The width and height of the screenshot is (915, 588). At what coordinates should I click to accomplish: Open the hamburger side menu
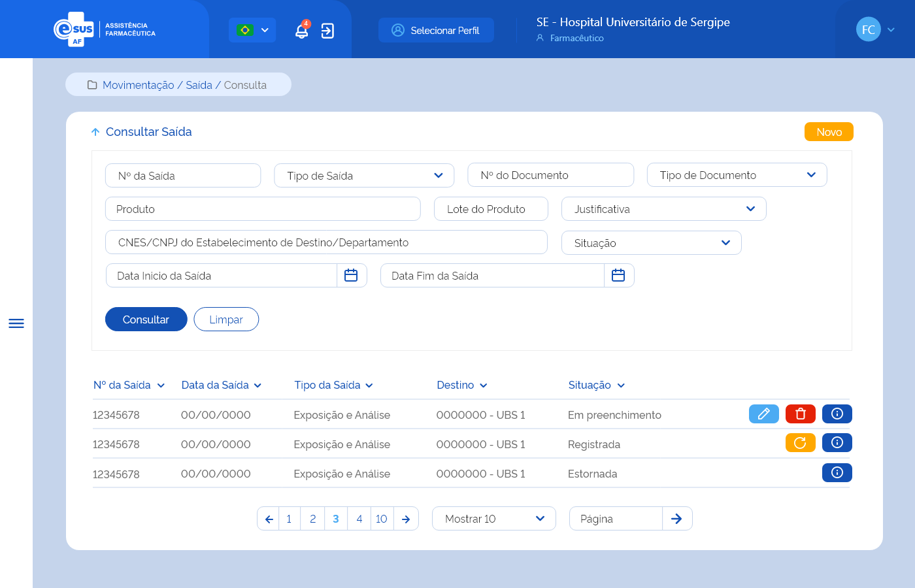click(x=16, y=323)
